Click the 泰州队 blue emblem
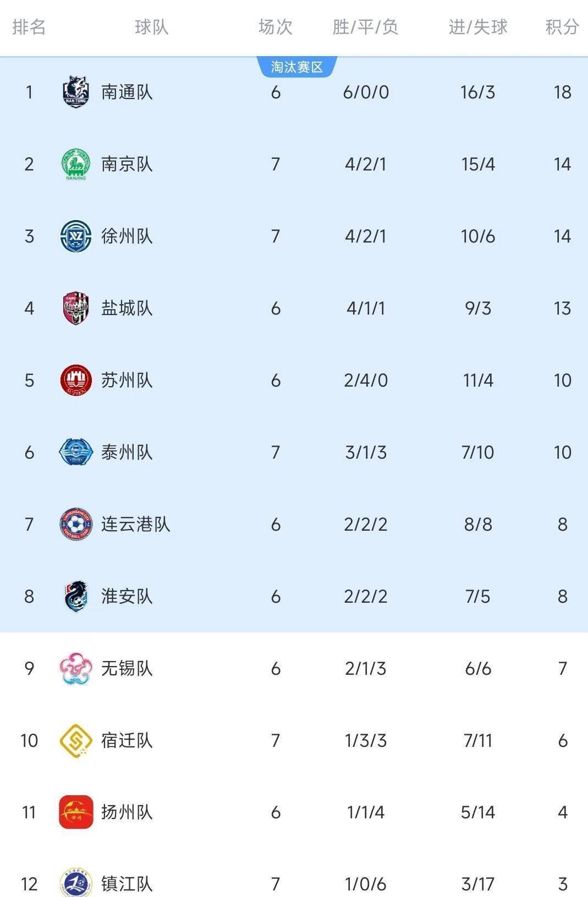Image resolution: width=588 pixels, height=897 pixels. tap(76, 452)
